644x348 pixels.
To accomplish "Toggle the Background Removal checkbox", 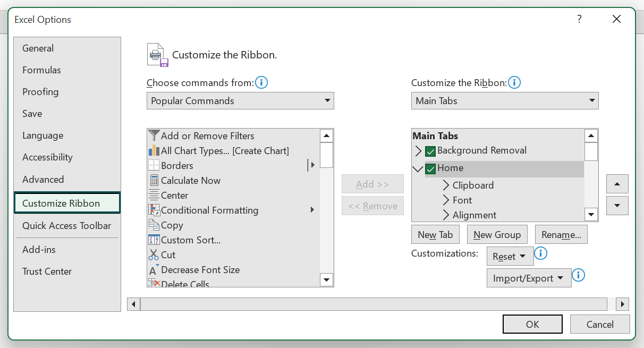I will [430, 151].
